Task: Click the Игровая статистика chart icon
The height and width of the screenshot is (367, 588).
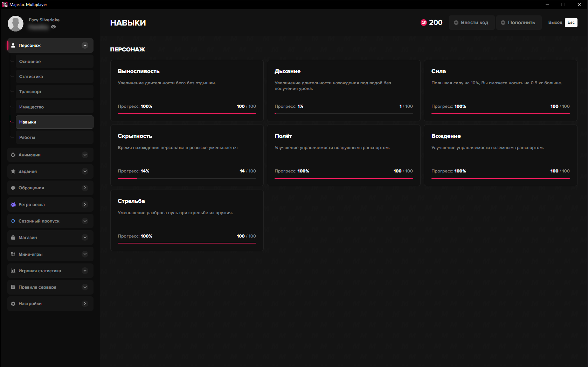Action: click(x=13, y=271)
